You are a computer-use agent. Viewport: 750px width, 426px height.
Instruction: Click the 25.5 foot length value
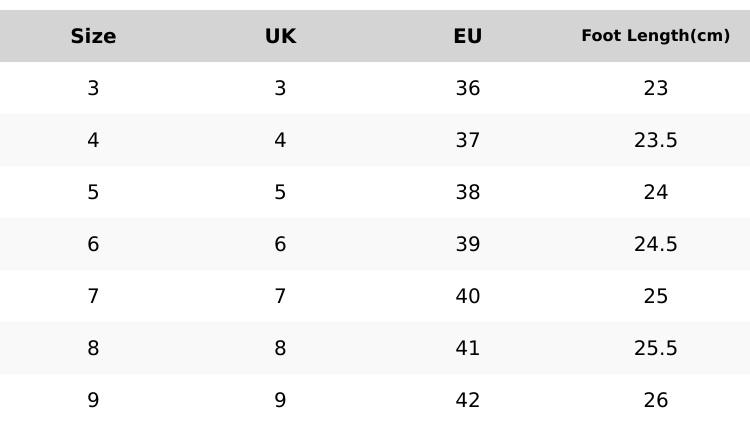coord(656,348)
